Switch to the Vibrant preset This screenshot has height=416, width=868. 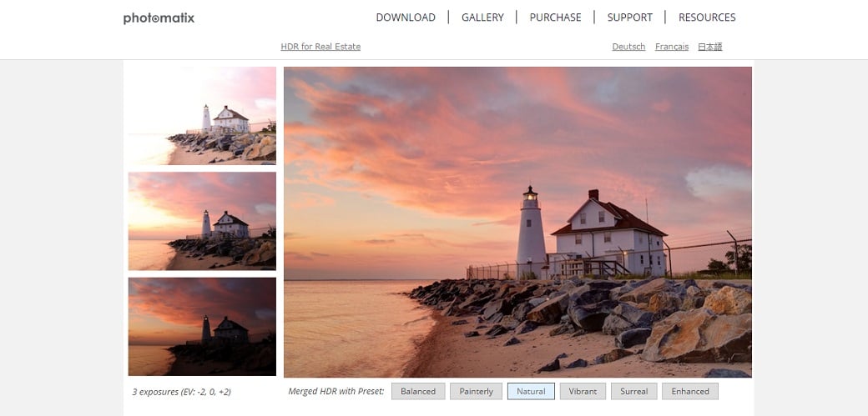tap(583, 391)
